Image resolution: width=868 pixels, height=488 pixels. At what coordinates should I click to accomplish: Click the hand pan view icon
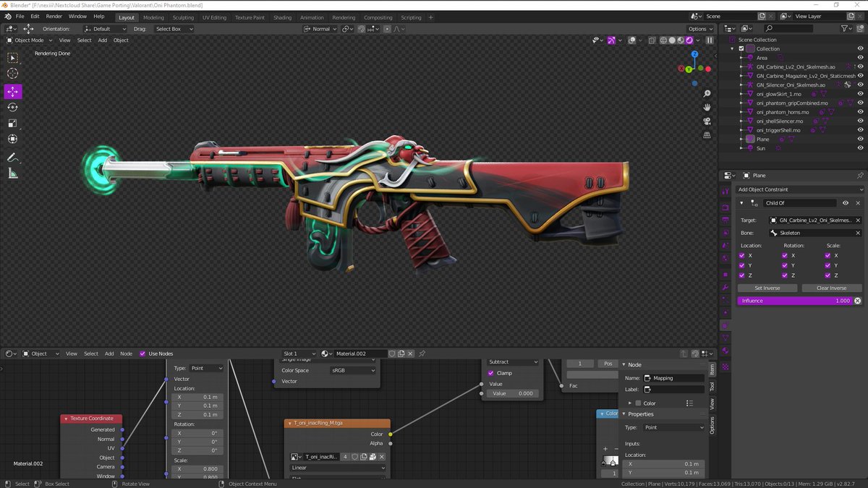(707, 107)
